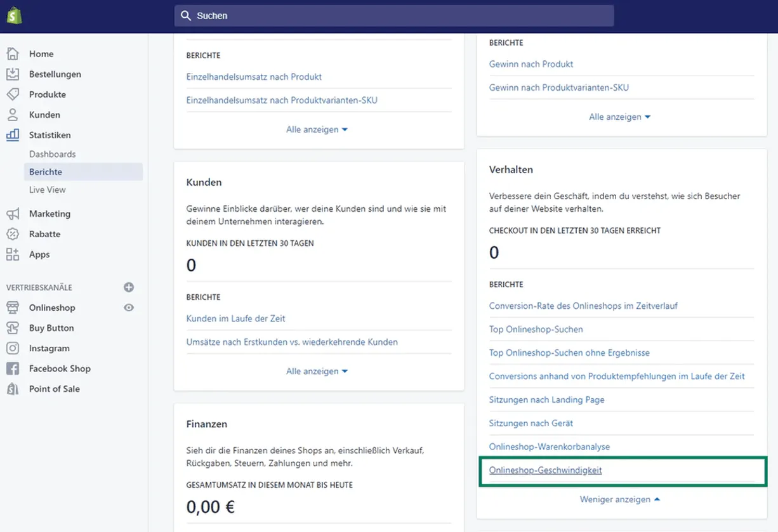Image resolution: width=778 pixels, height=532 pixels.
Task: Click the Apps grid icon
Action: click(x=13, y=254)
